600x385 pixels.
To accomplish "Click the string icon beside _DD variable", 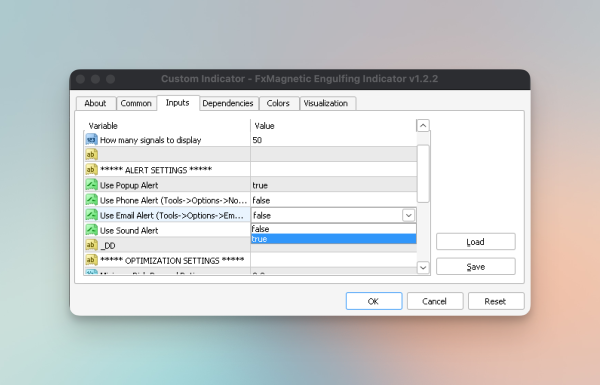I will (x=91, y=245).
